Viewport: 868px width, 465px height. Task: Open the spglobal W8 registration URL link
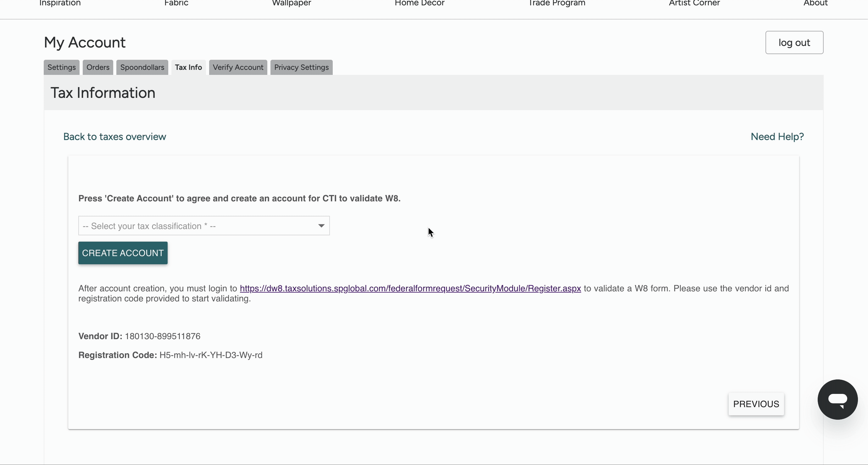(x=410, y=288)
